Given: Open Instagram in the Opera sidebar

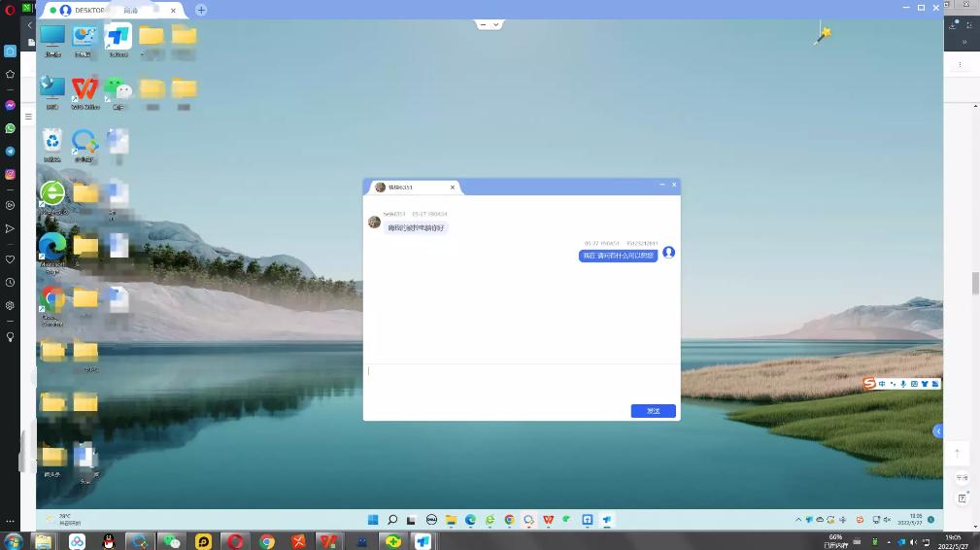Looking at the screenshot, I should (x=11, y=175).
